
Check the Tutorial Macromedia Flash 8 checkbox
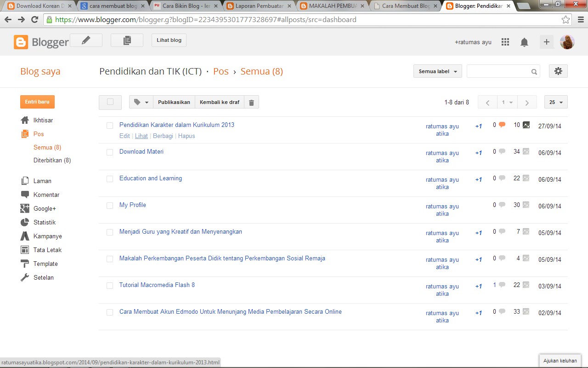110,286
